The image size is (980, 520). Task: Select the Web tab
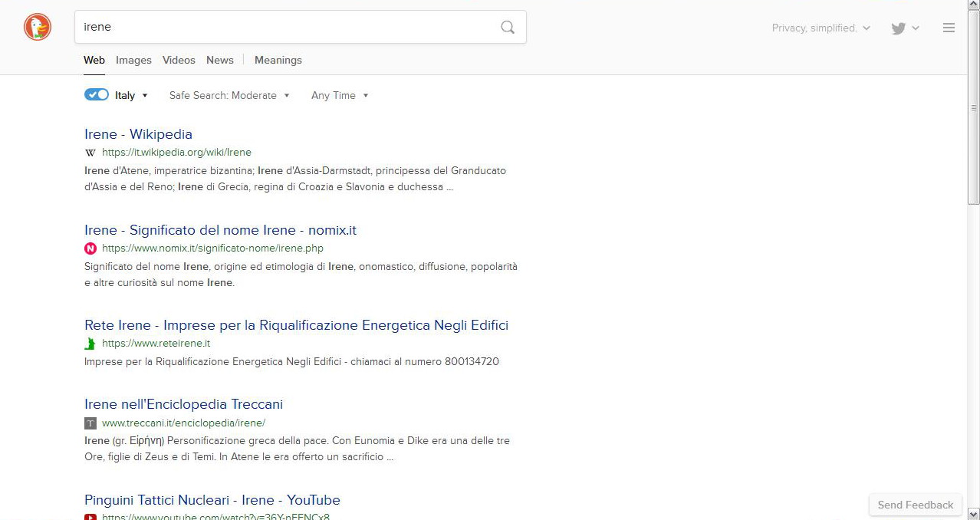[x=94, y=60]
